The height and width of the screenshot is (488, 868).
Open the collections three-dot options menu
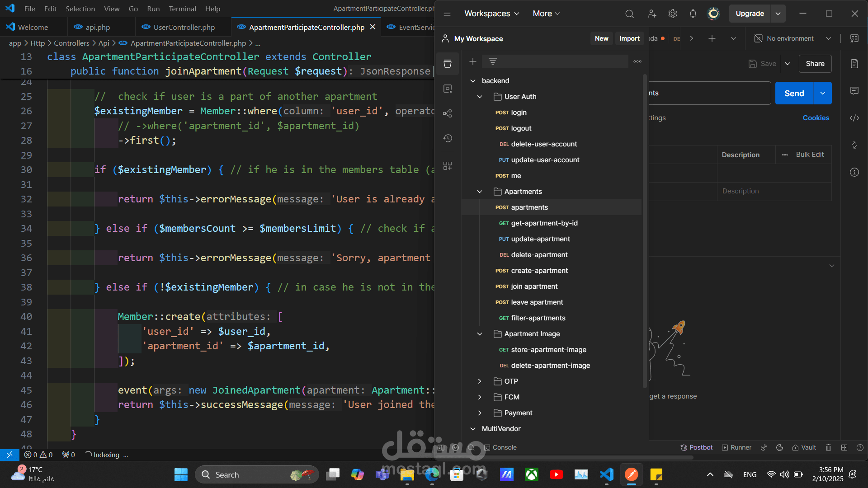point(637,61)
